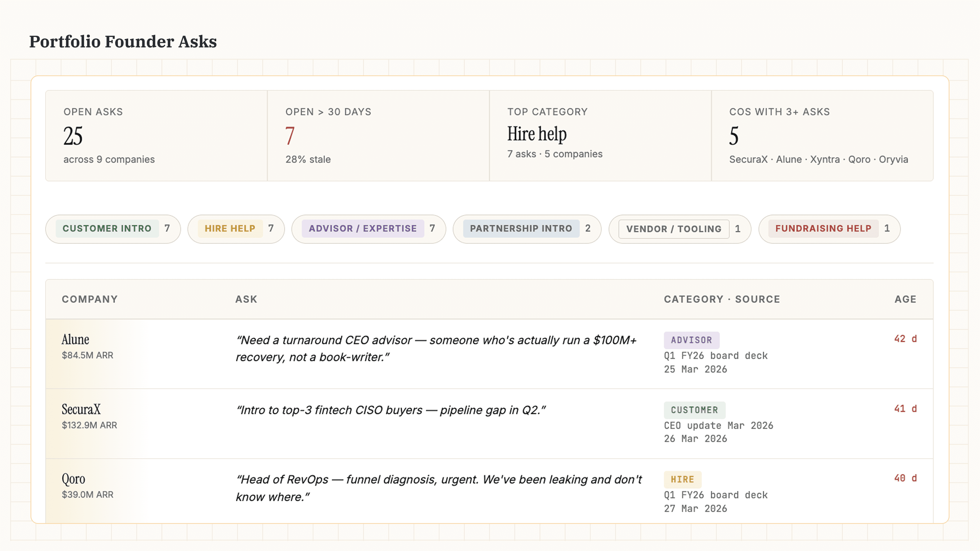Click $84.5M ARR under Alune
Image resolution: width=980 pixels, height=551 pixels.
coord(88,355)
